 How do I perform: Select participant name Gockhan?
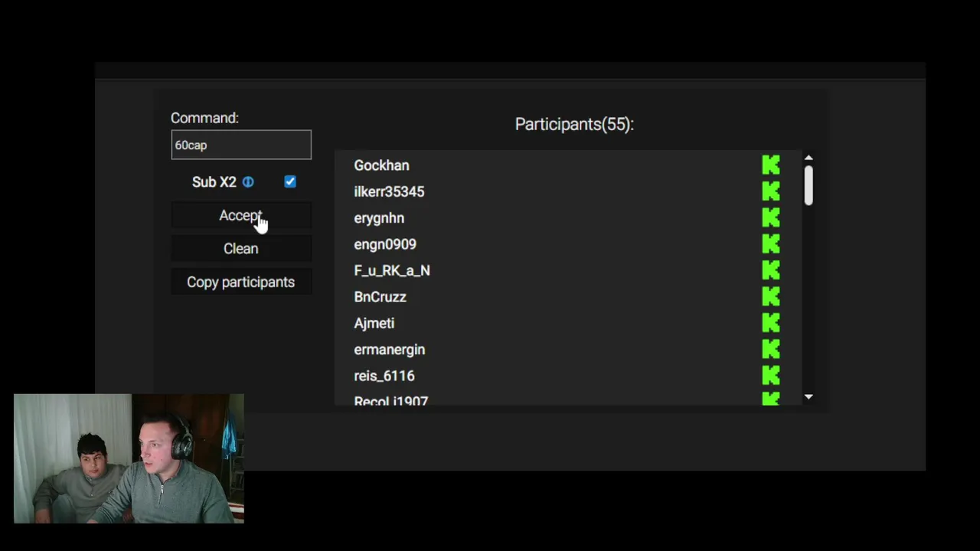pyautogui.click(x=381, y=165)
